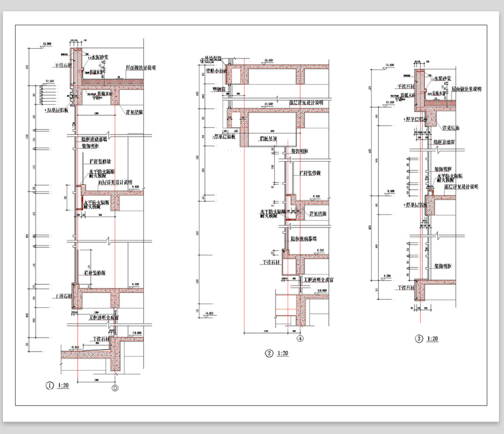Screen dimensions: 504x434
Task: Select the 无框透明全玻窗 label in detail 1
Action: [x=103, y=318]
